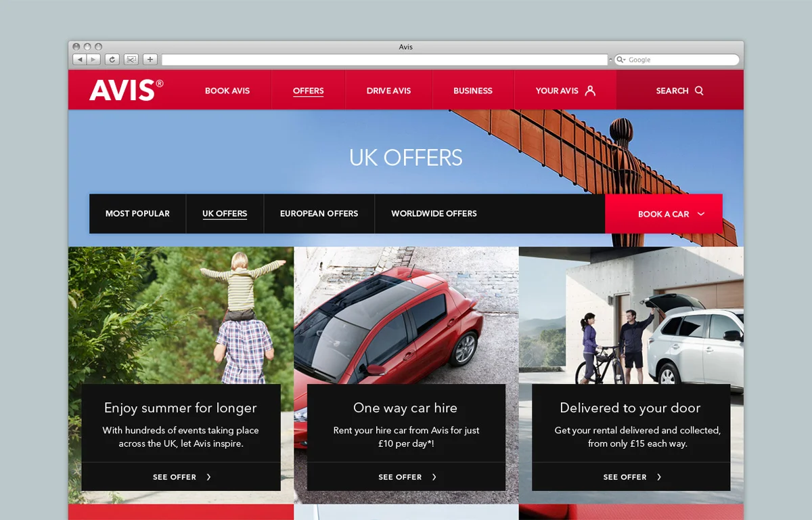This screenshot has height=520, width=812.
Task: Open the Book Avis menu
Action: pos(227,90)
